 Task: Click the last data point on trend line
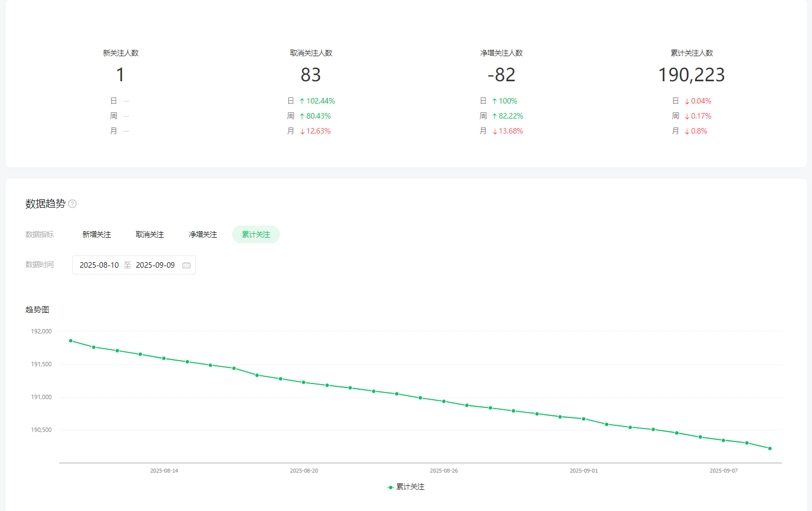[770, 448]
